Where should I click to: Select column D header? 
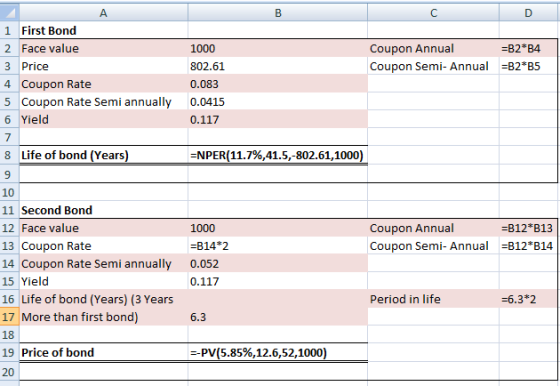tap(529, 13)
